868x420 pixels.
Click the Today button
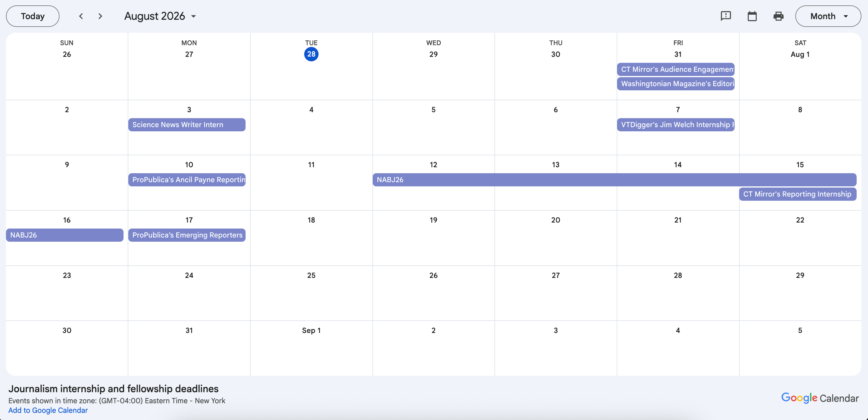click(33, 16)
